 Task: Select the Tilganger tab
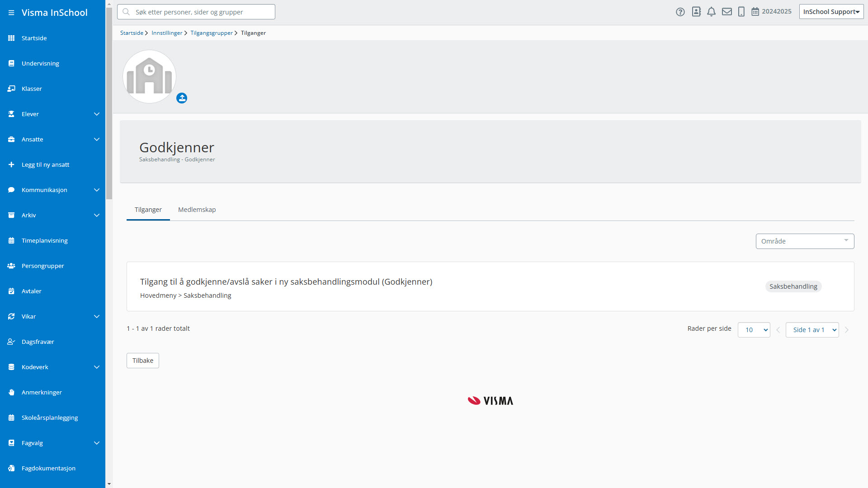148,210
